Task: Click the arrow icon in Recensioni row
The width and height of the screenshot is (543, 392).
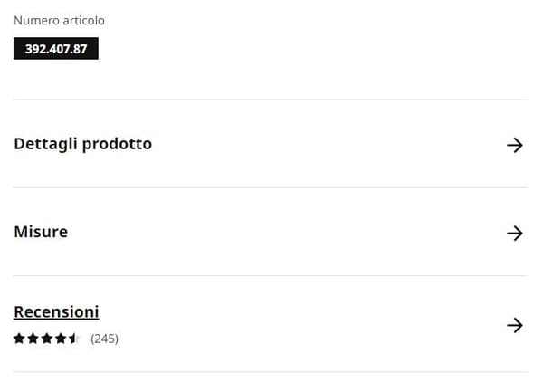Action: pos(515,325)
